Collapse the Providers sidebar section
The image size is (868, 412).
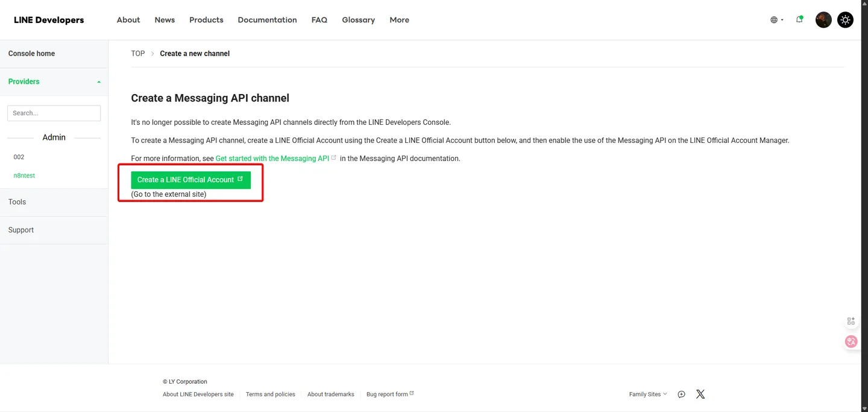point(54,81)
